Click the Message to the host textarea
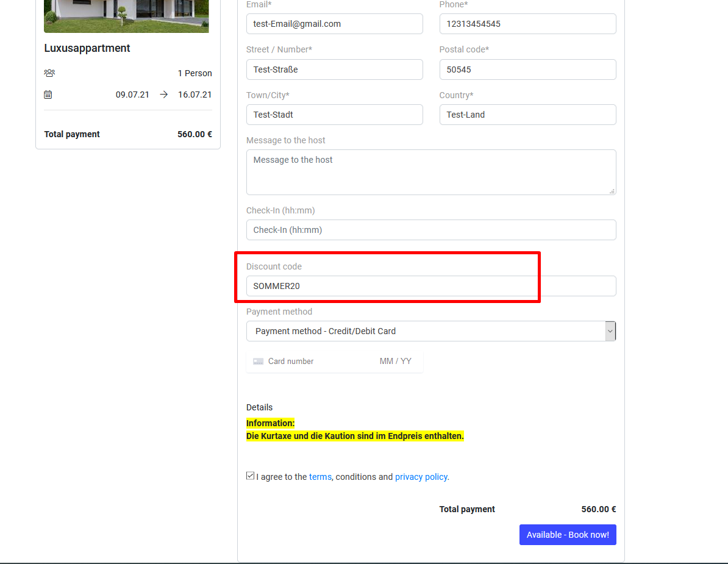The height and width of the screenshot is (564, 728). (431, 172)
